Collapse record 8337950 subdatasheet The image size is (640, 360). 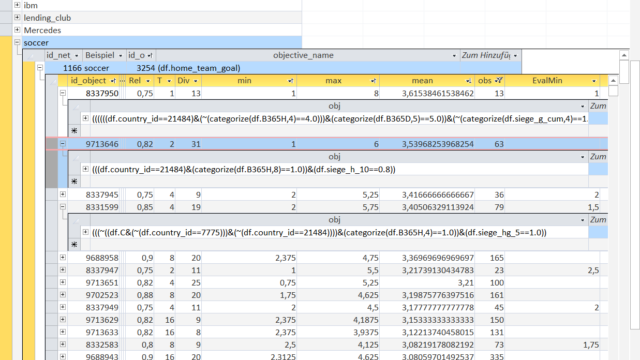[63, 93]
